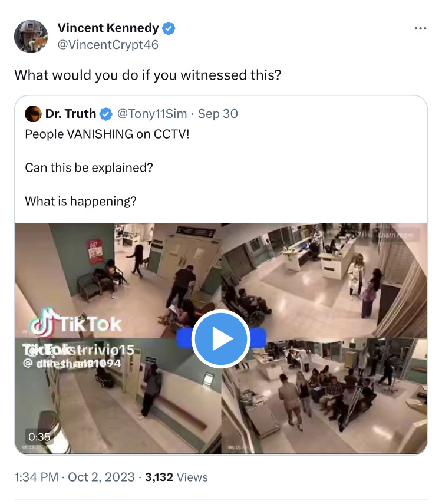Screen dimensions: 442x504
Task: Open the three-dot more options menu
Action: click(420, 28)
